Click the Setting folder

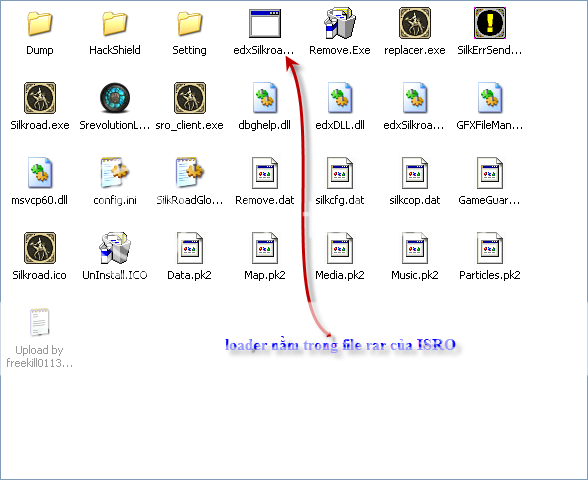(190, 23)
